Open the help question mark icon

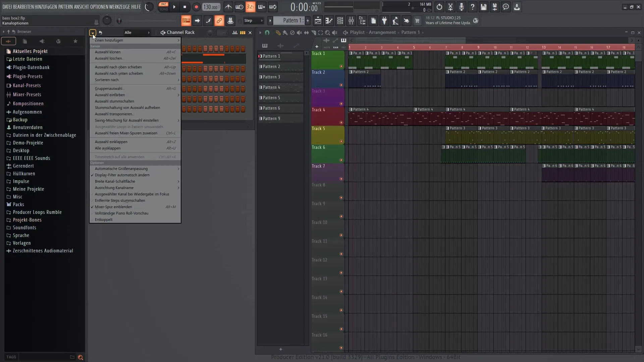(473, 7)
